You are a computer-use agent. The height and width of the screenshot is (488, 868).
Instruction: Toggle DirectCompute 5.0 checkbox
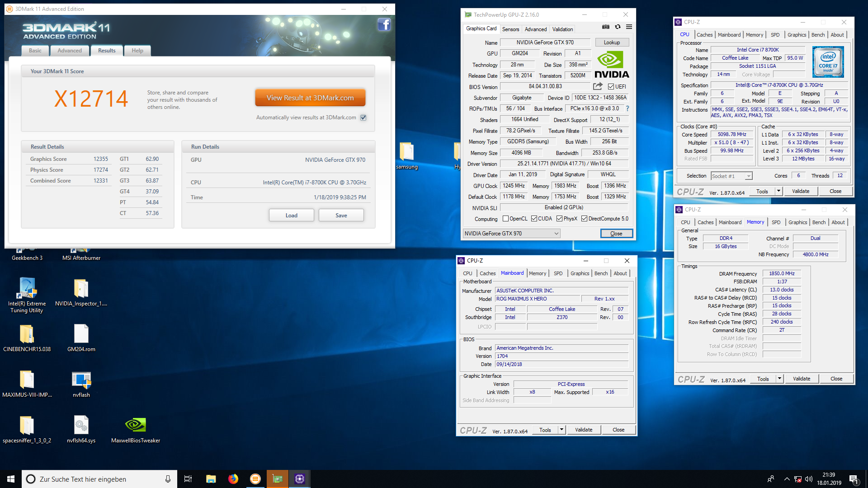pyautogui.click(x=584, y=219)
